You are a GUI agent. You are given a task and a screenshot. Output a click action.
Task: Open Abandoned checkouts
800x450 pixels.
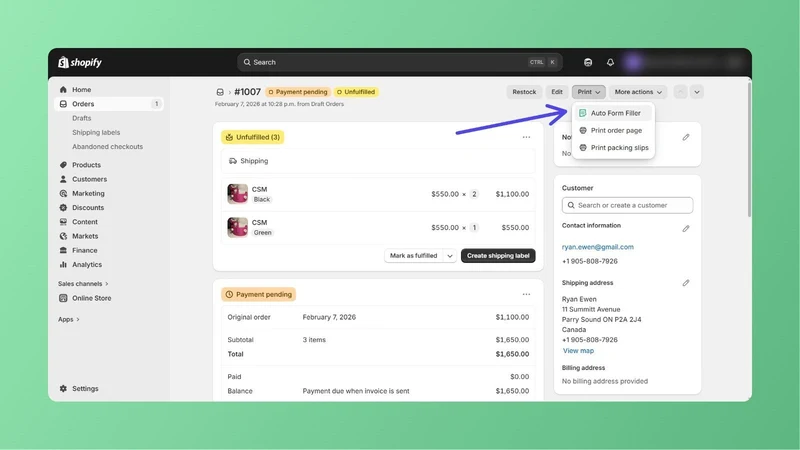click(x=107, y=146)
